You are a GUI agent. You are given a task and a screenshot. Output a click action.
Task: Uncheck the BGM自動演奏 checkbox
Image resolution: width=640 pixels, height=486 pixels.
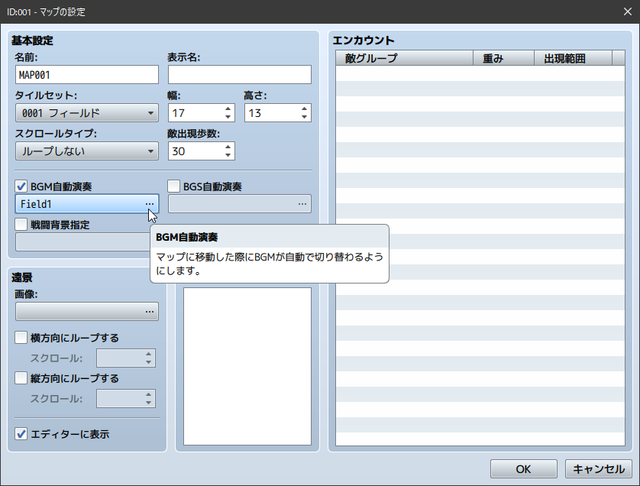point(21,186)
